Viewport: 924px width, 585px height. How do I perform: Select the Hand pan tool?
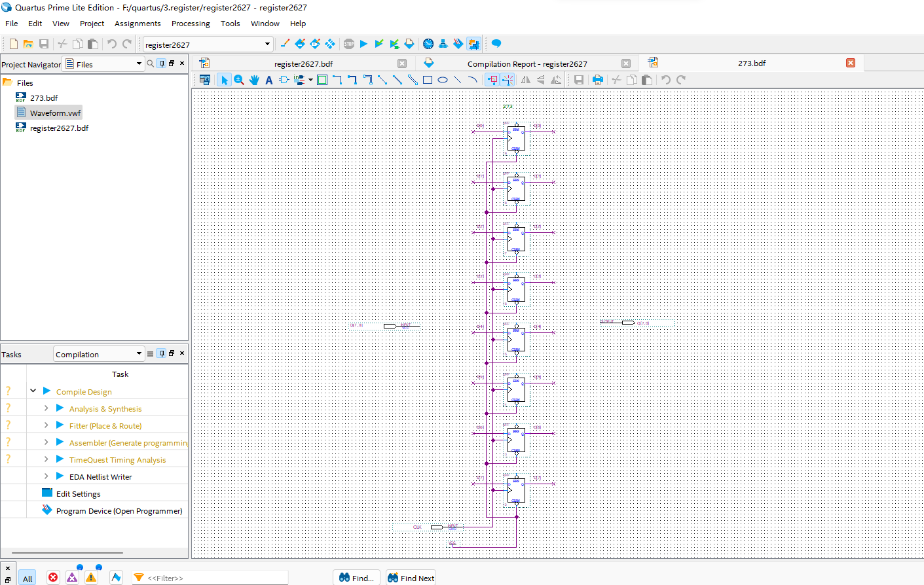254,80
